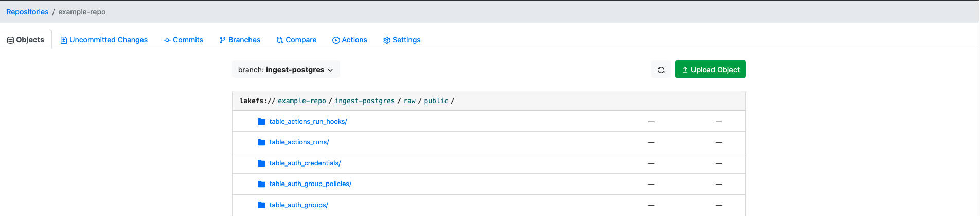Open table_auth_group_policies/ folder
This screenshot has height=216, width=980.
tap(310, 184)
